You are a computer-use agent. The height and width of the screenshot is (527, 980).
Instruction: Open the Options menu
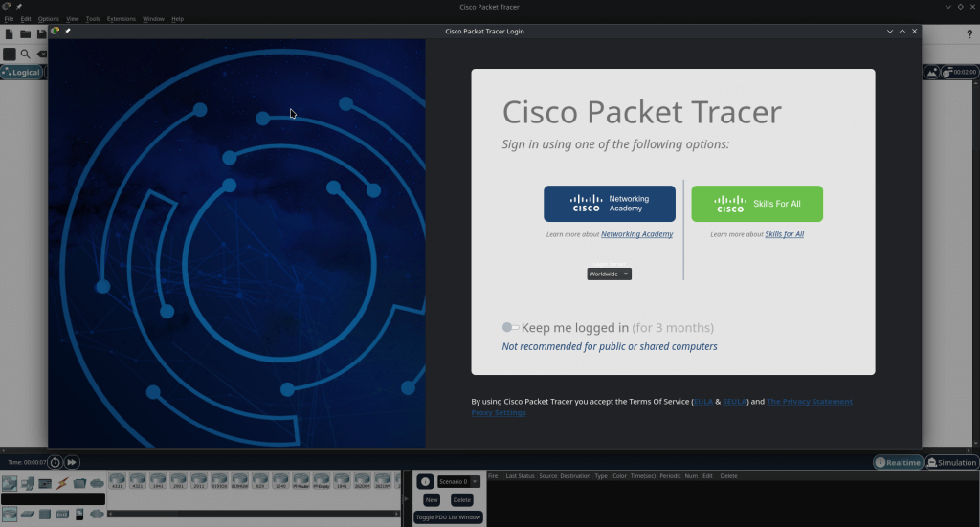coord(48,19)
